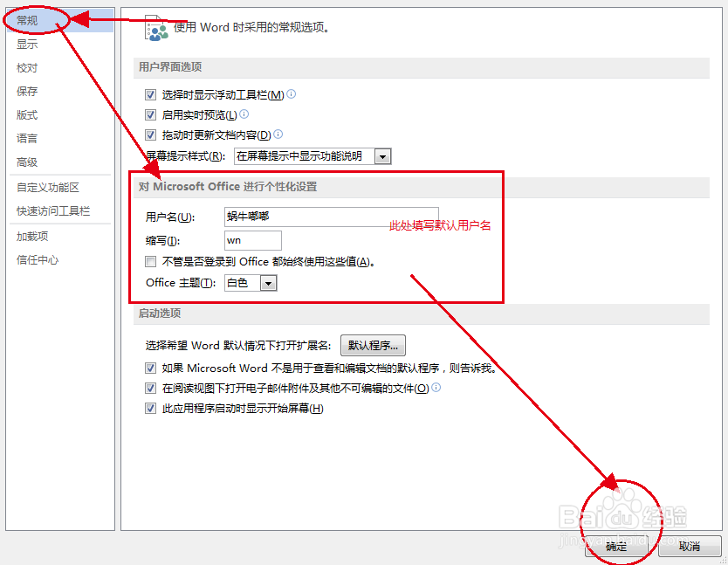
Task: Toggle 此应用程序启动时显示开始屏幕 checkbox
Action: click(150, 409)
